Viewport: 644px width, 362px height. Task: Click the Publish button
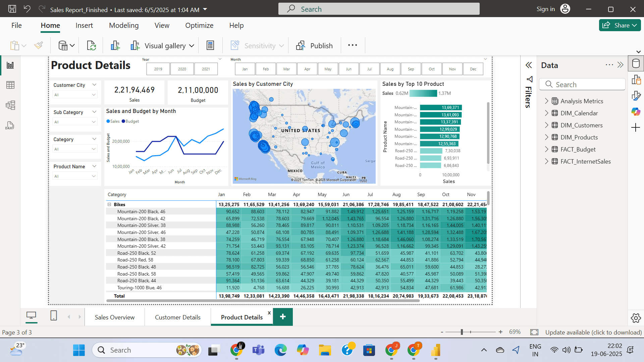click(314, 46)
